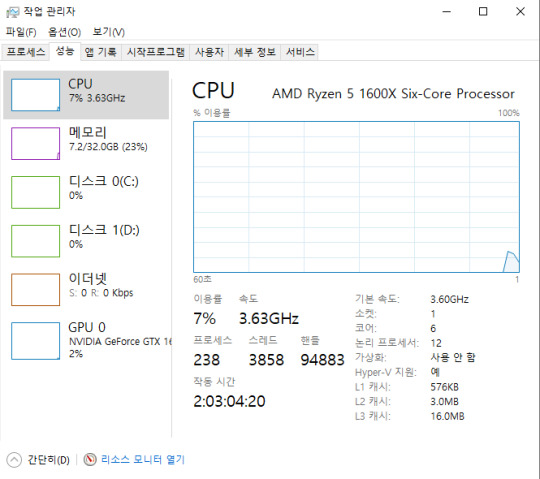Image resolution: width=540 pixels, height=479 pixels.
Task: Open the 옵션(O) menu
Action: point(64,32)
